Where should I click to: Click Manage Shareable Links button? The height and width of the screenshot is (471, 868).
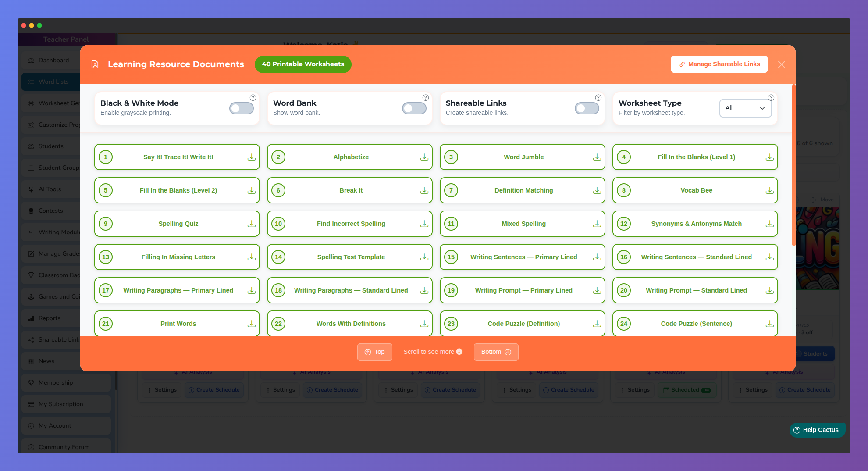[x=719, y=64]
